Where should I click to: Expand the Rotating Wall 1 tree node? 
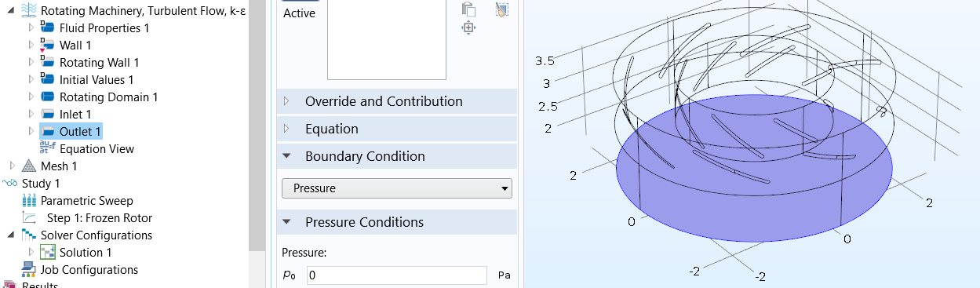click(x=31, y=63)
